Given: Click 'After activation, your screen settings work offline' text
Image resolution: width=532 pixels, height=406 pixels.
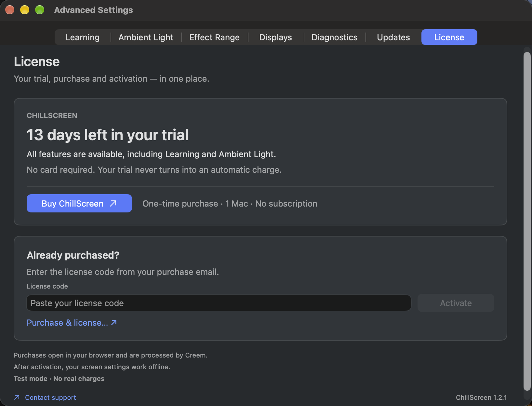Looking at the screenshot, I should (x=92, y=367).
